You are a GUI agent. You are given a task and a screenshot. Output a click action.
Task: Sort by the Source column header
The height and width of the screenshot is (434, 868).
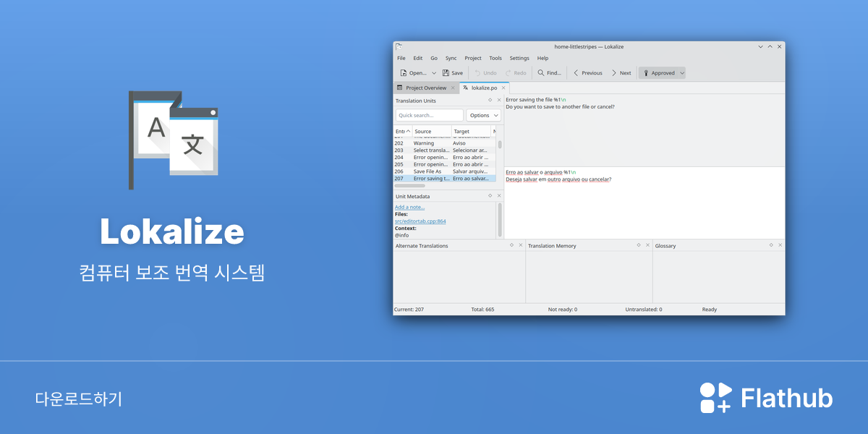pyautogui.click(x=432, y=131)
